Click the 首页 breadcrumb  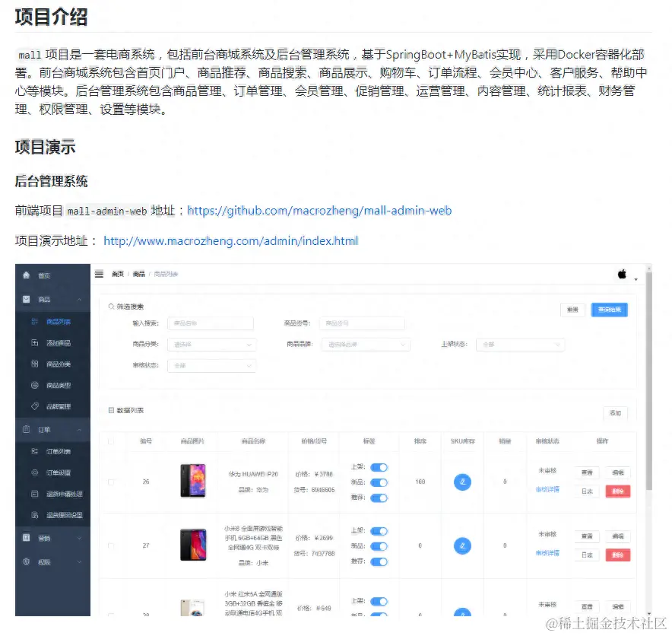118,274
